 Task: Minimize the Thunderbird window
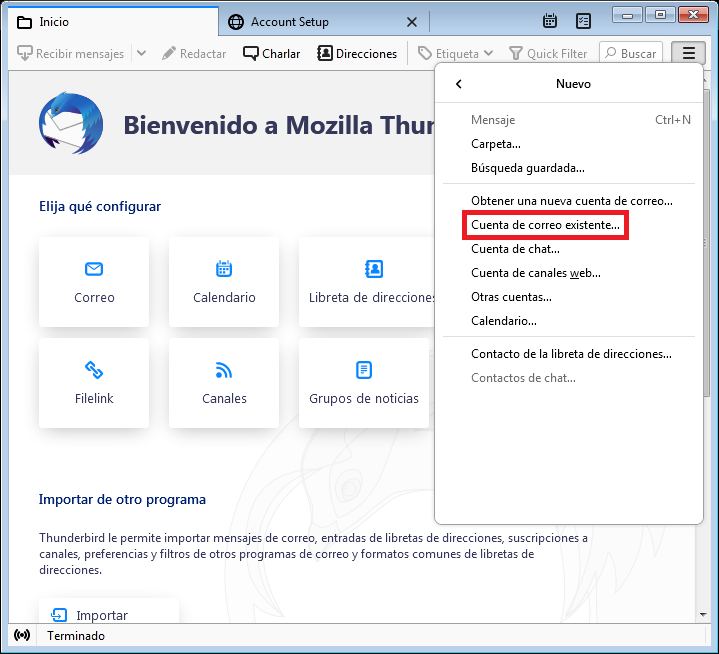coord(627,15)
